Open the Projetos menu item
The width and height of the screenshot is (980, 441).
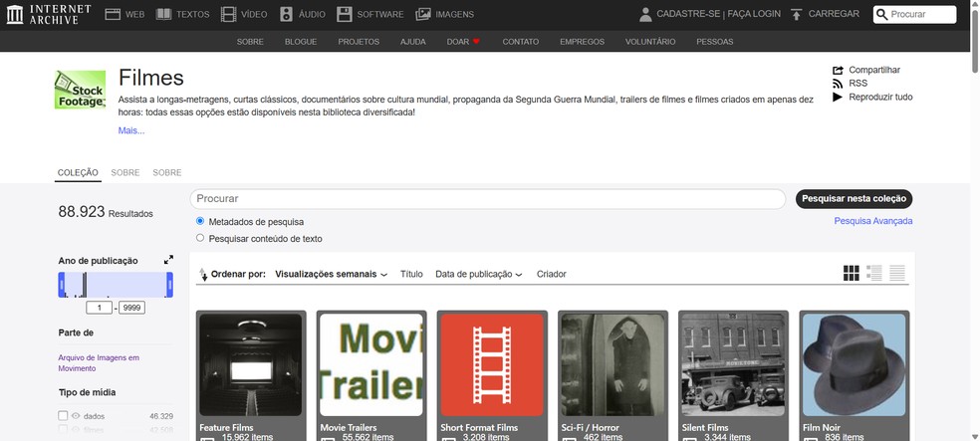point(359,42)
